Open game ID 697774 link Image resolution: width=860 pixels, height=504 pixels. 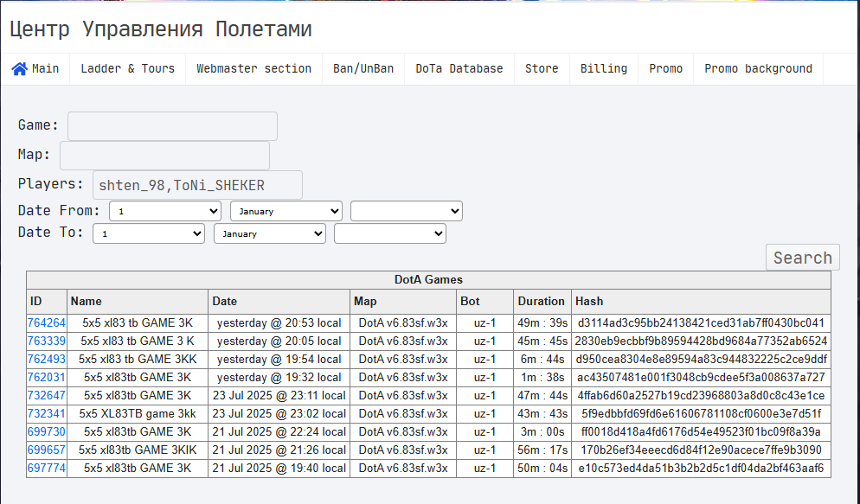47,469
